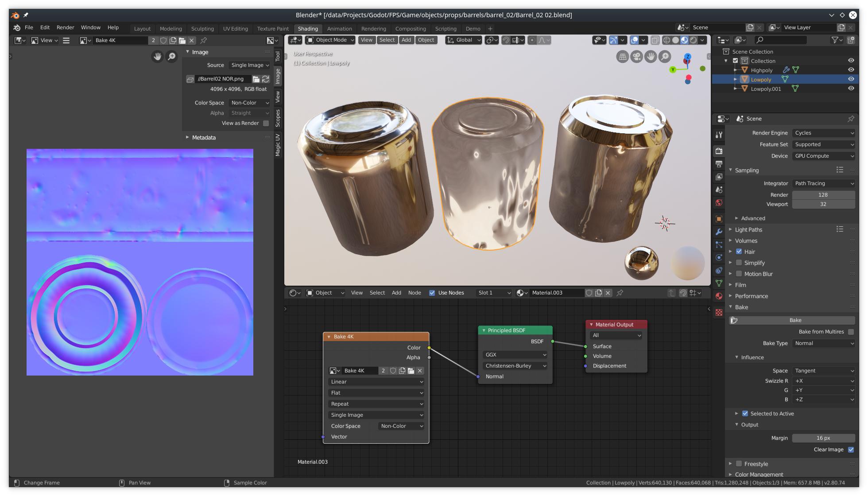Adjust the Render samples 128 field

[823, 195]
